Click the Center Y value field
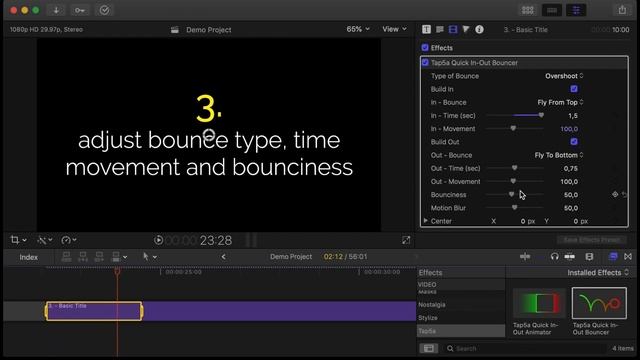640x360 pixels. (x=580, y=221)
